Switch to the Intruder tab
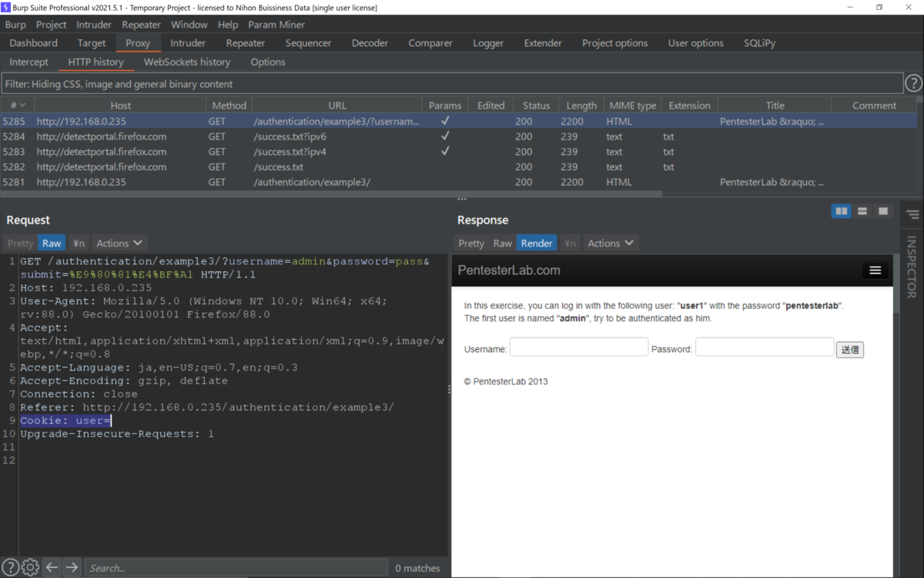The image size is (924, 578). [188, 43]
